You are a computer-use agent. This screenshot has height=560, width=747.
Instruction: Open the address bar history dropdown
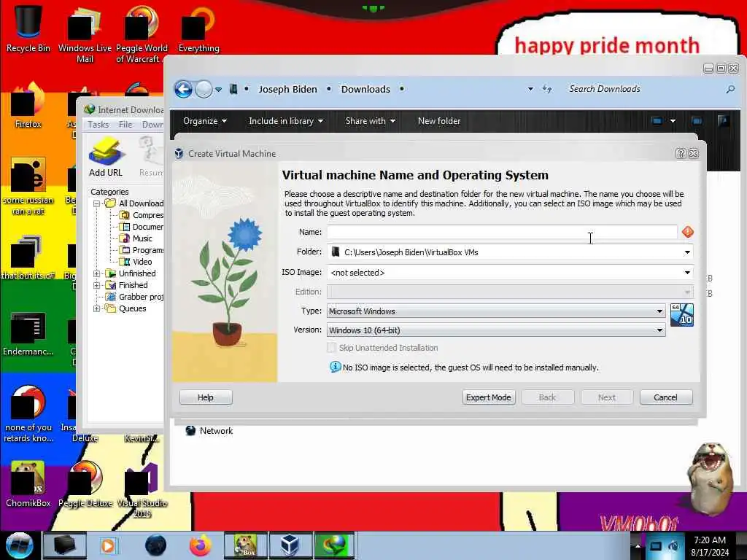click(530, 89)
